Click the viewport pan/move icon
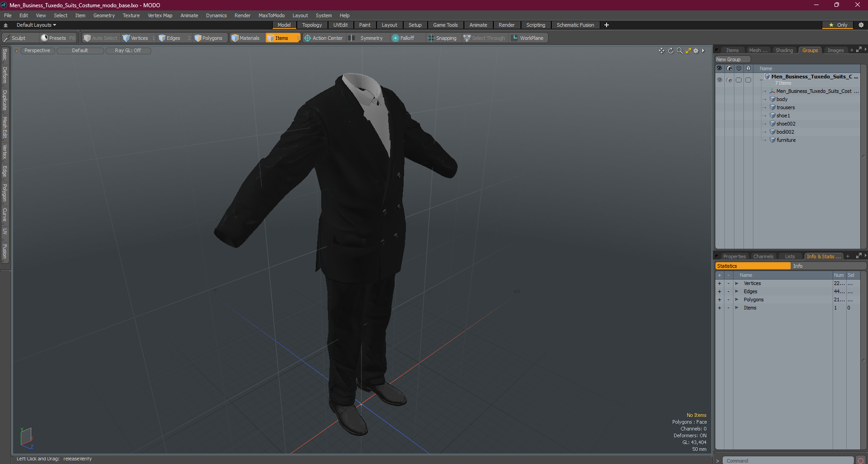 point(661,51)
